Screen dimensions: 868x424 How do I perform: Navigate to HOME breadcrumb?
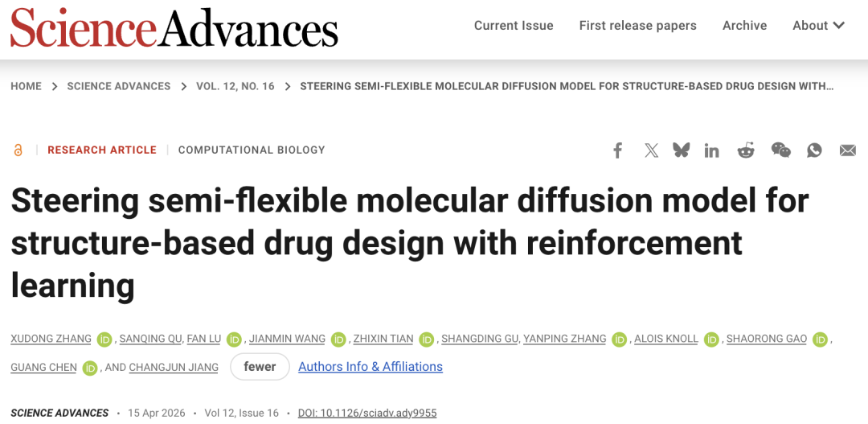pyautogui.click(x=26, y=86)
